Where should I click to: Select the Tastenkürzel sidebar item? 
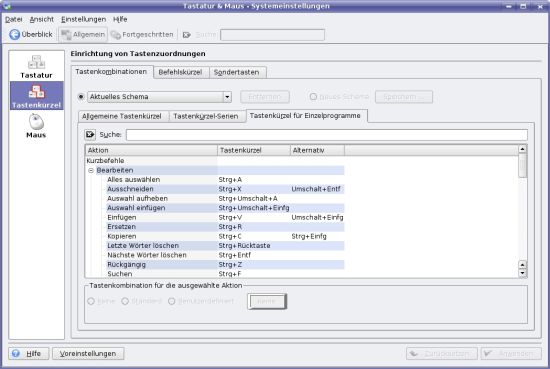click(36, 96)
